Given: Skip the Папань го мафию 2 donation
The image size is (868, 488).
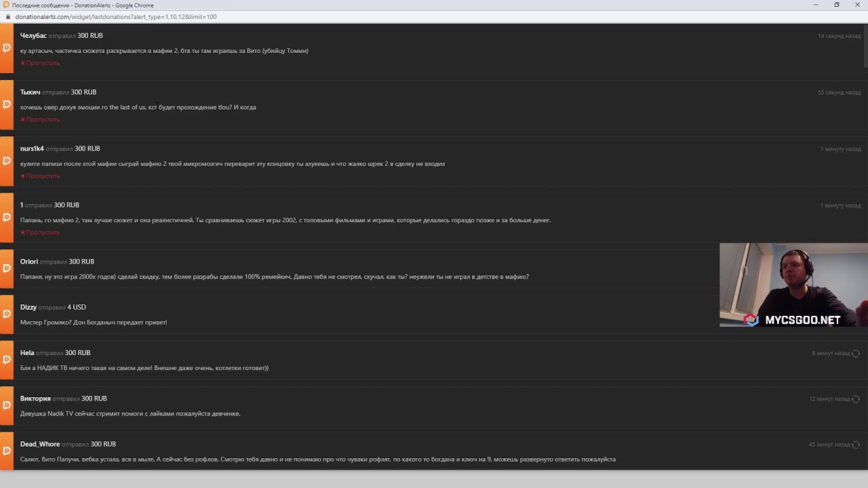Looking at the screenshot, I should 40,232.
